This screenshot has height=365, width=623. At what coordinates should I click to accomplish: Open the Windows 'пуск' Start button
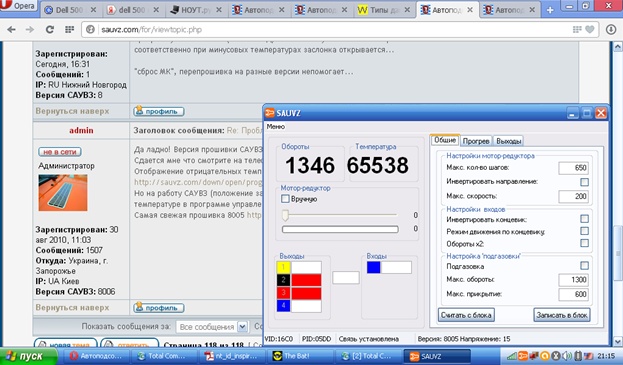[x=28, y=356]
